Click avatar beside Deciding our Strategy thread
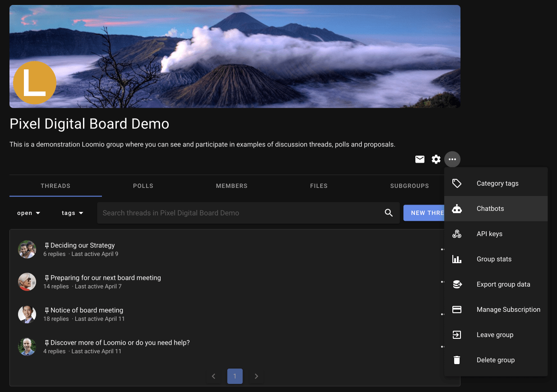 point(27,249)
